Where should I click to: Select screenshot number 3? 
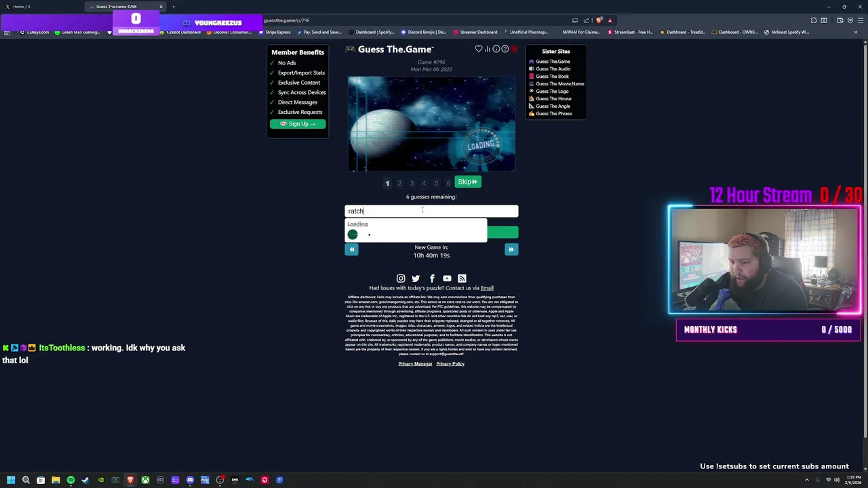point(412,183)
